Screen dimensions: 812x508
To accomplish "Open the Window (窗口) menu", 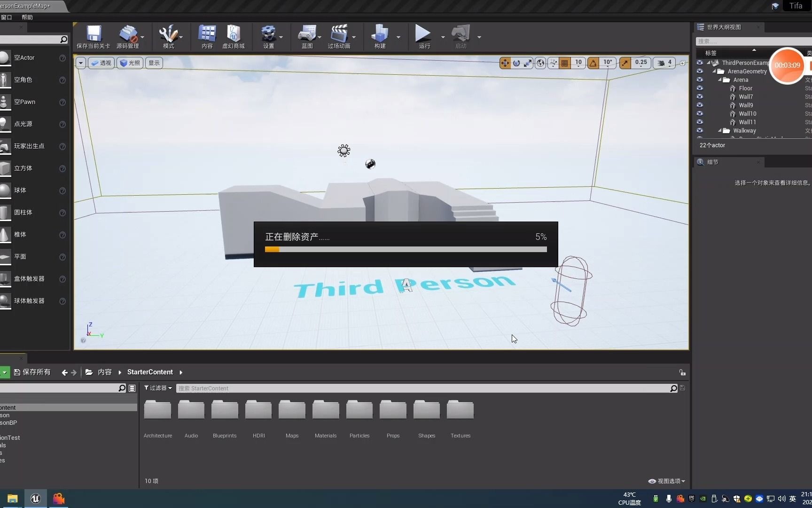I will (x=6, y=17).
